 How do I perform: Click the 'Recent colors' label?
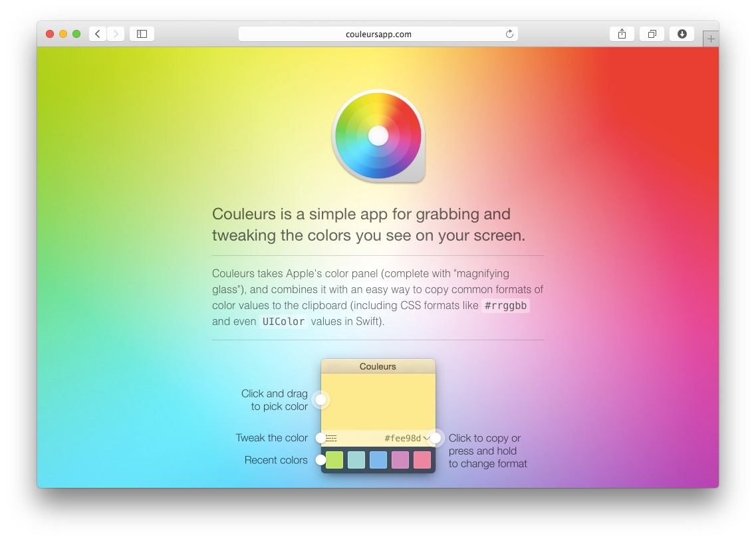click(276, 460)
